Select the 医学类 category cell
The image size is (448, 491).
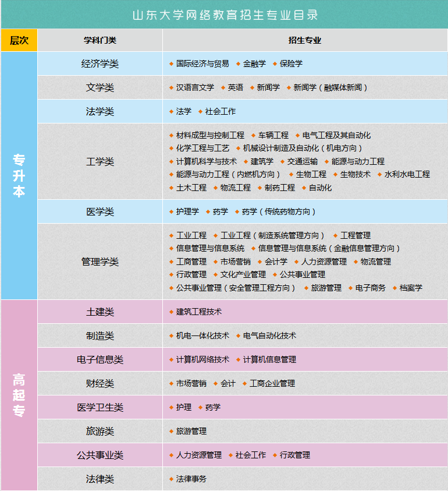100,211
